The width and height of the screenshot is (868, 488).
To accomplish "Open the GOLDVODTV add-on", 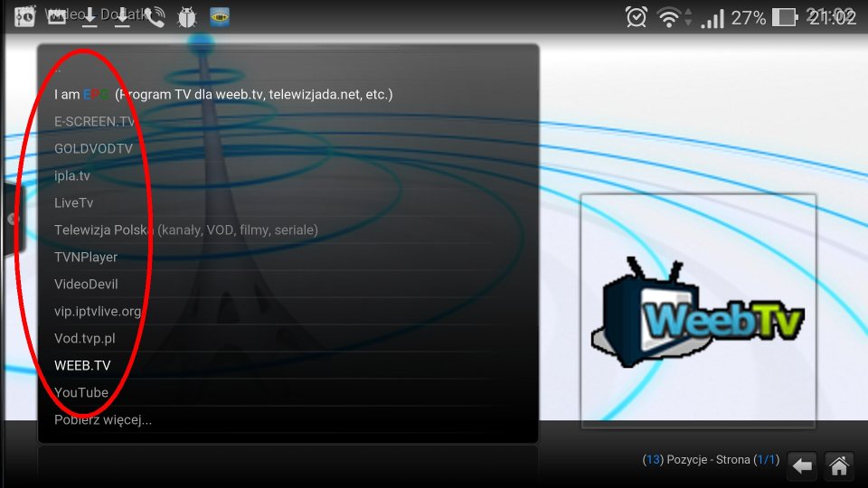I will pos(93,148).
